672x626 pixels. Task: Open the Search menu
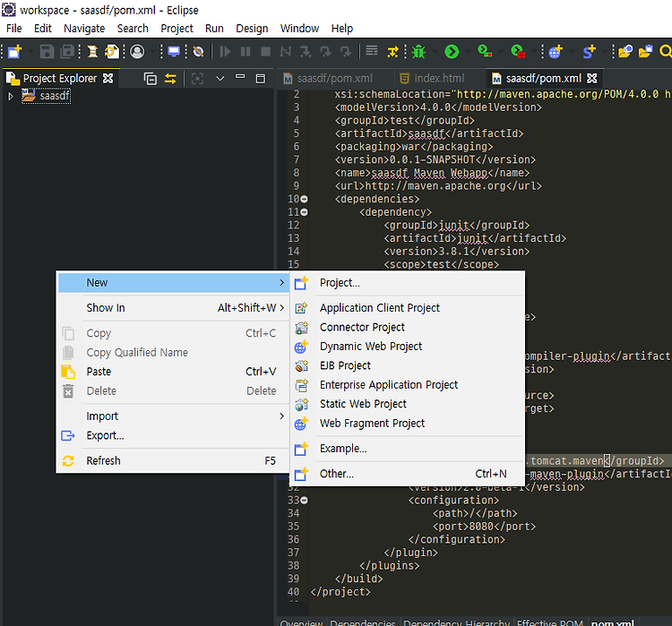[x=133, y=29]
